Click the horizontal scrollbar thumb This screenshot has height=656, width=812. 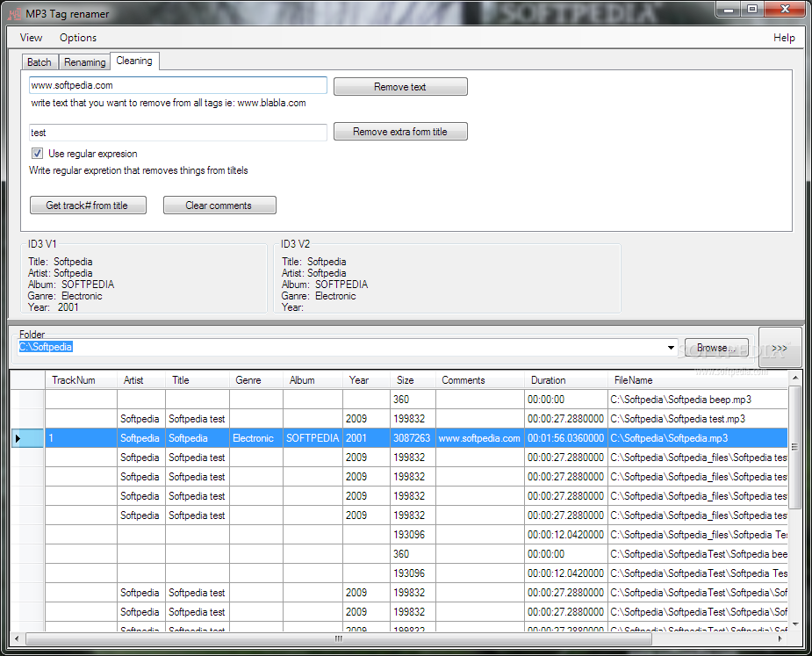[339, 639]
